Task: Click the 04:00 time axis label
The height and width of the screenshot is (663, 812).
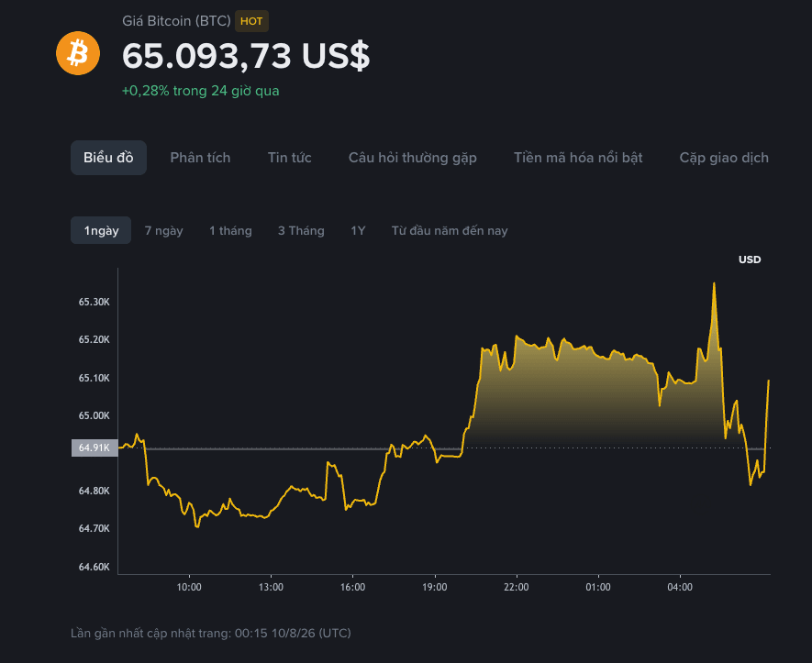Action: point(680,587)
